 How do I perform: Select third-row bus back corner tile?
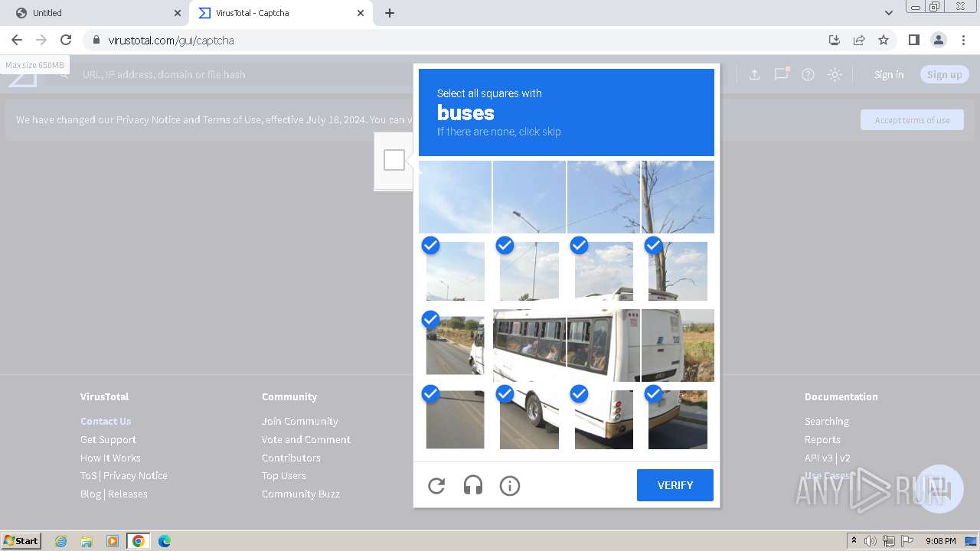pyautogui.click(x=678, y=345)
